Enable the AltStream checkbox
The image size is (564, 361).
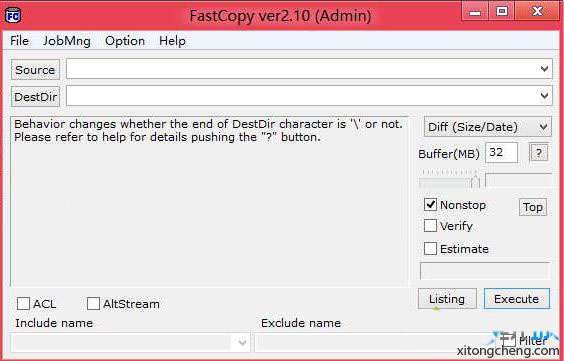tap(93, 304)
